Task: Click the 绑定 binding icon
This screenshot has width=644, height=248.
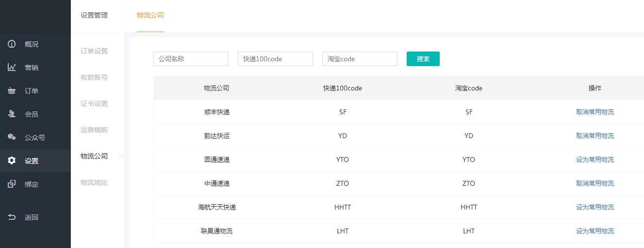Action: tap(12, 184)
